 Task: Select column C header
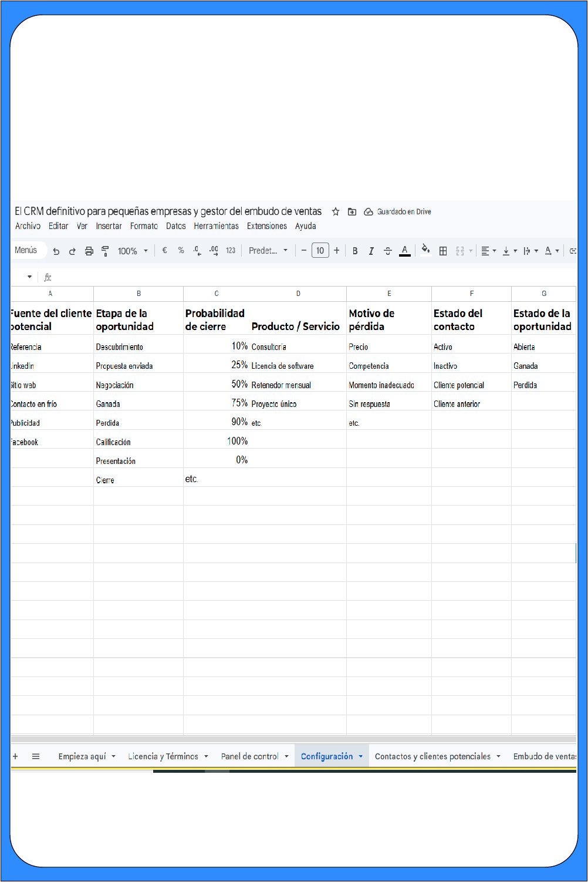(x=217, y=294)
